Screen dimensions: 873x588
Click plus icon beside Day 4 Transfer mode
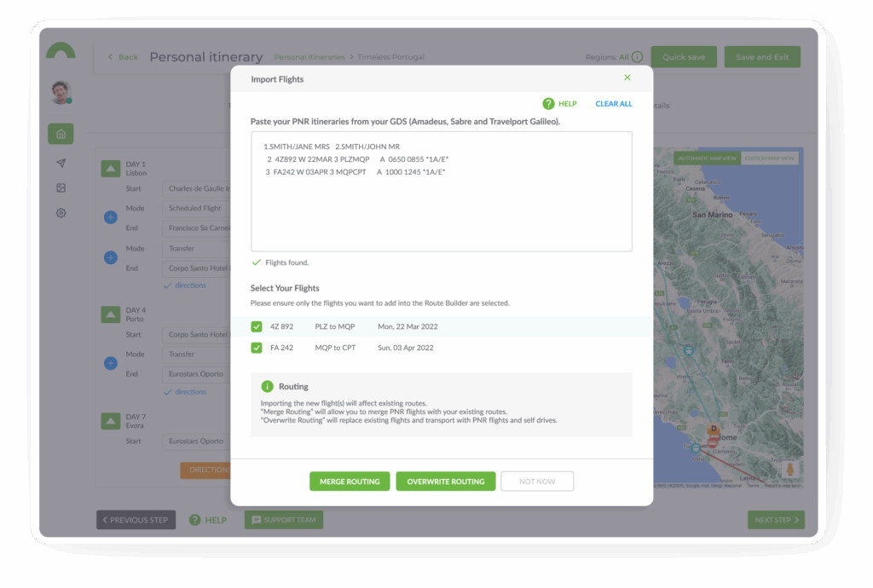click(x=110, y=363)
